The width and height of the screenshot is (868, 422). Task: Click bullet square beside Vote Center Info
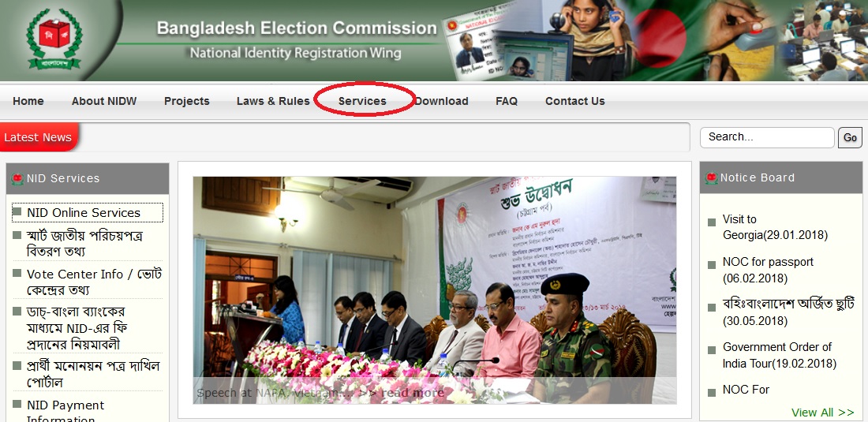click(x=17, y=273)
